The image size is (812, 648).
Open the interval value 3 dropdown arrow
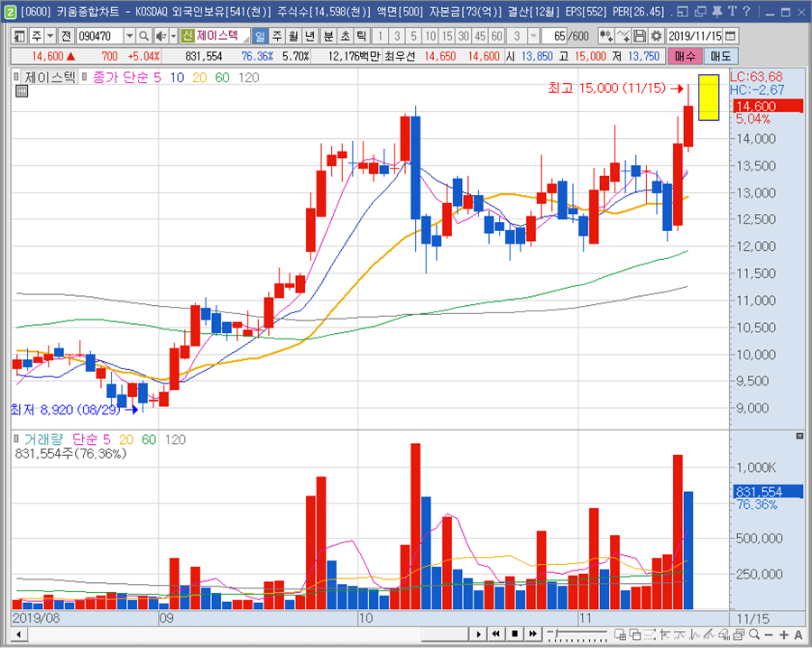[533, 36]
